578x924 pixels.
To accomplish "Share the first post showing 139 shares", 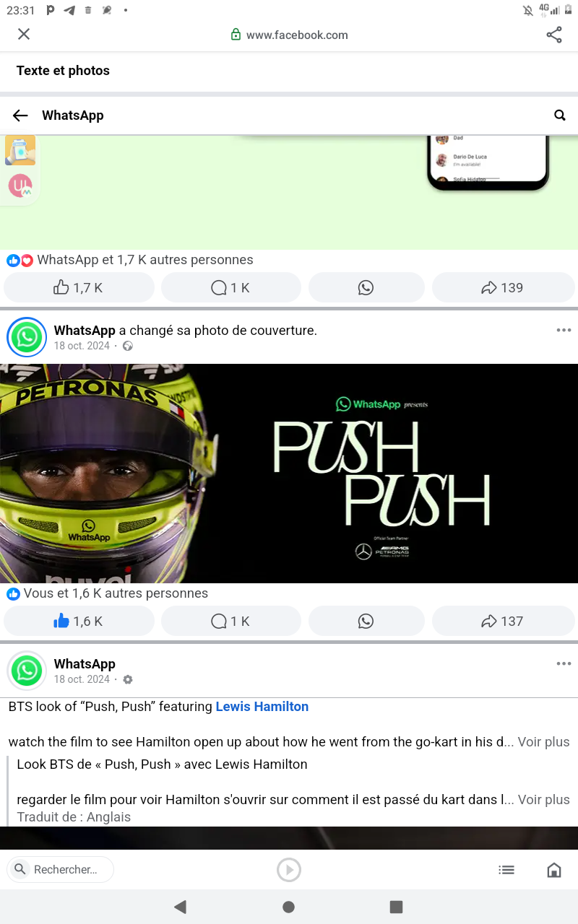I will pyautogui.click(x=503, y=287).
